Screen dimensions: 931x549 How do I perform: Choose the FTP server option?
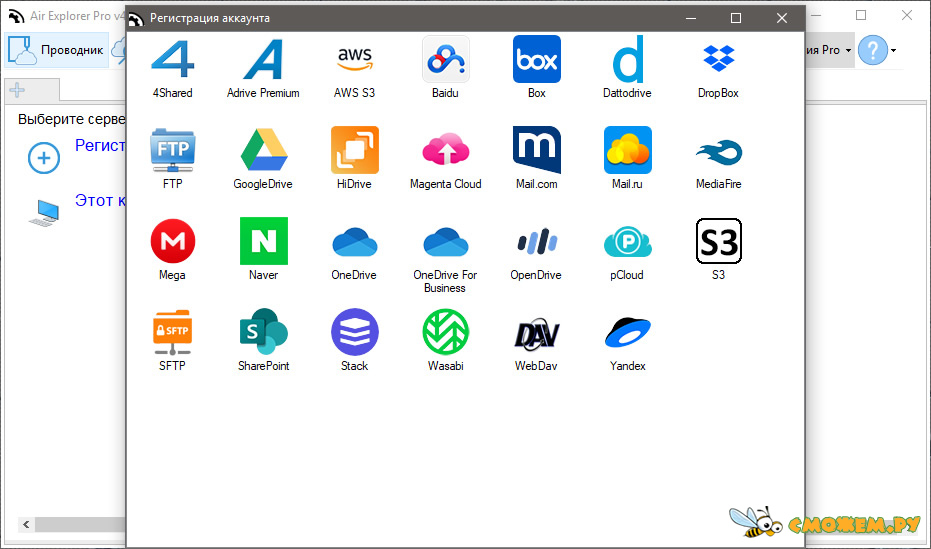coord(172,150)
